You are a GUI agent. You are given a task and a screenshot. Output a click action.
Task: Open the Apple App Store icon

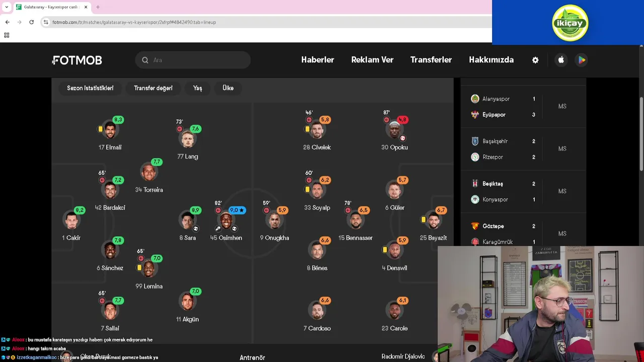(x=561, y=60)
